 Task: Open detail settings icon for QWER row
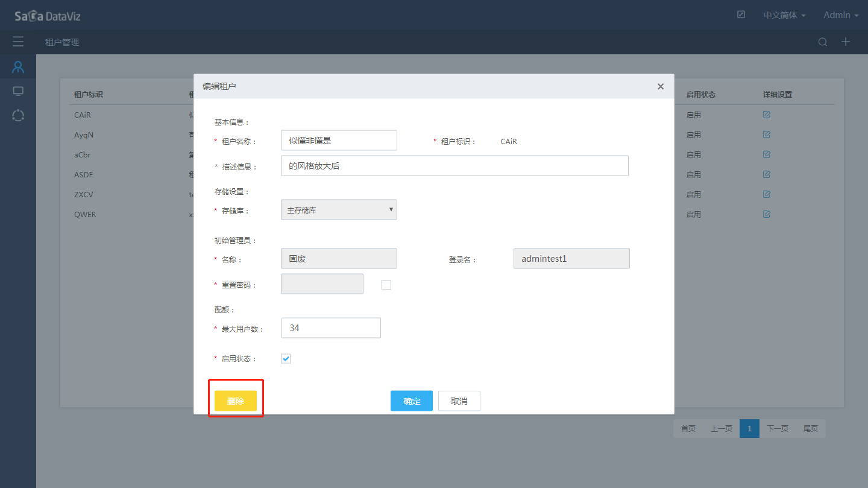click(767, 214)
